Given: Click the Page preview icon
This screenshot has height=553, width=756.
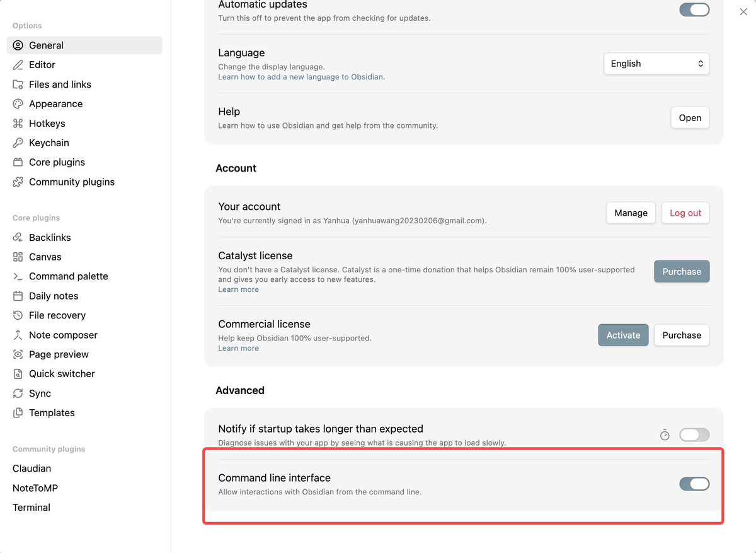Looking at the screenshot, I should 18,354.
